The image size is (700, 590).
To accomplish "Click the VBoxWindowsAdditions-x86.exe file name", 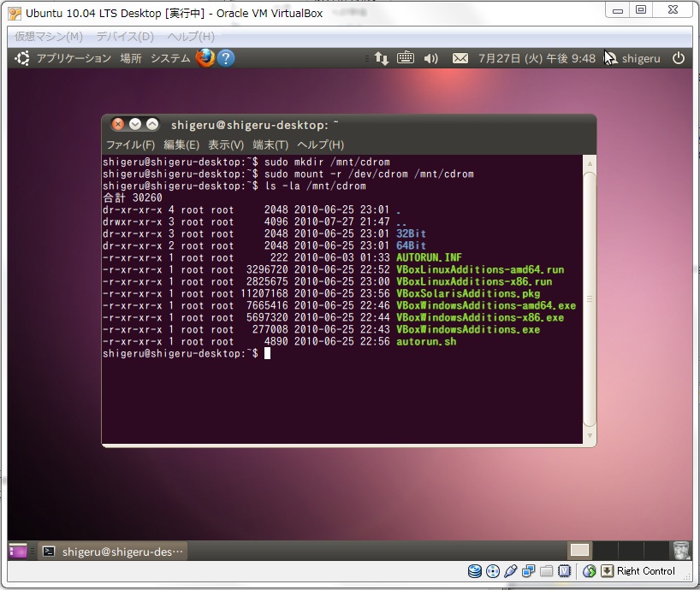I will tap(480, 318).
